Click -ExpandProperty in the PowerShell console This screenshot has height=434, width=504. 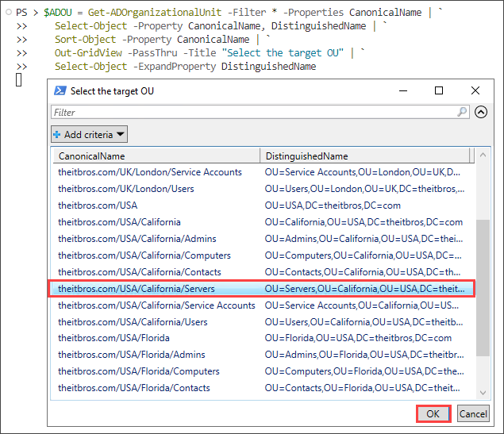click(174, 67)
